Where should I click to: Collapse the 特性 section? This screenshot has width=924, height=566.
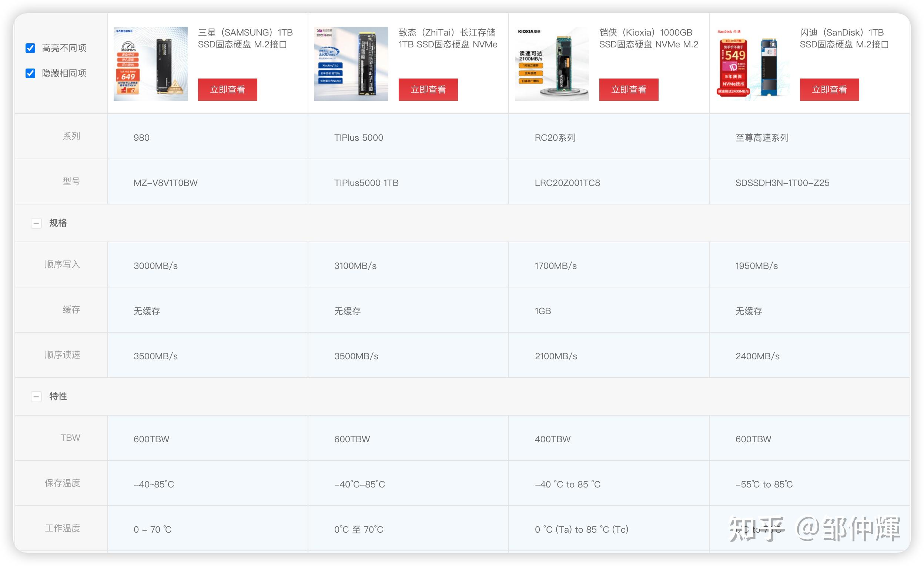point(36,396)
